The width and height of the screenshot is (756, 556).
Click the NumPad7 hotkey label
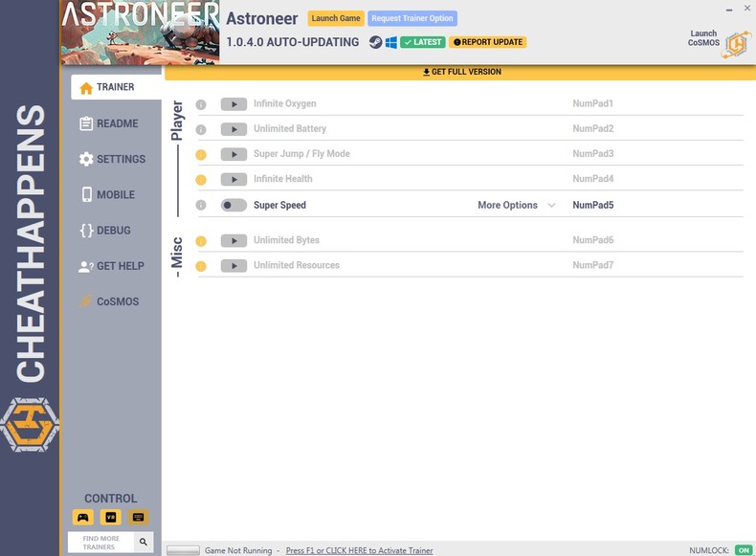tap(593, 265)
